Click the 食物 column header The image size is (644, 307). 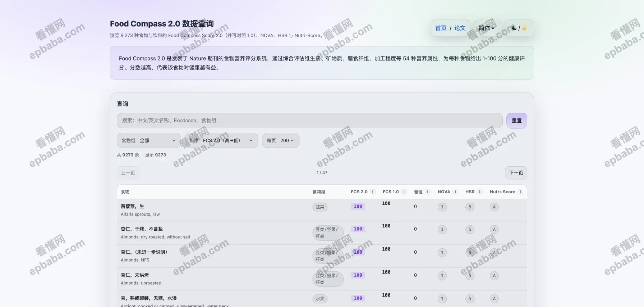(125, 192)
